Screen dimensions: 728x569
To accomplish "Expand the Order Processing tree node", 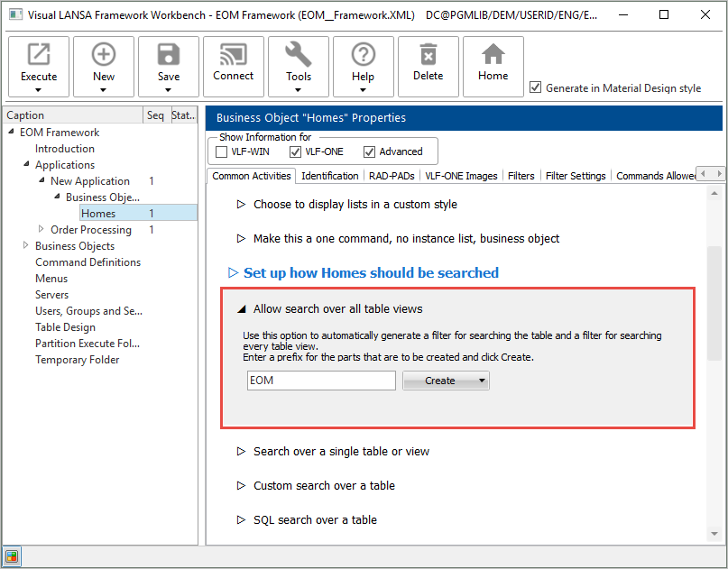I will tap(41, 229).
